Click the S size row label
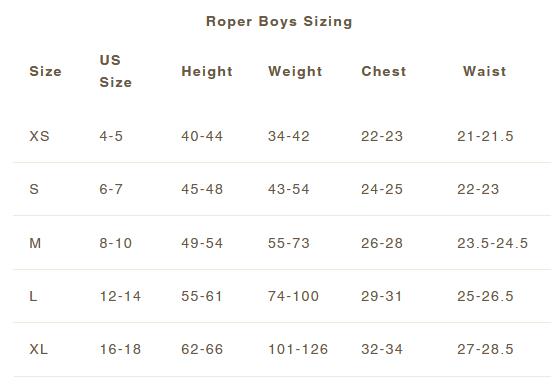This screenshot has height=391, width=560. point(34,189)
